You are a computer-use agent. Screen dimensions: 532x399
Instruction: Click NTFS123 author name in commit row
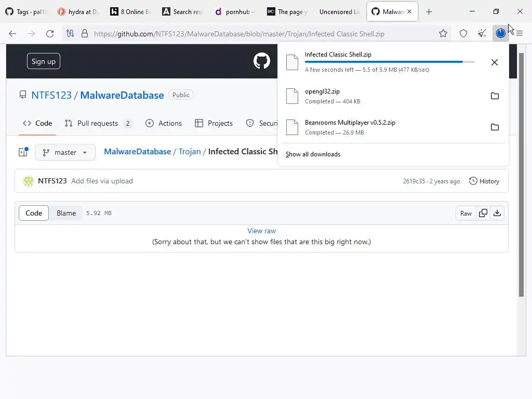(52, 181)
